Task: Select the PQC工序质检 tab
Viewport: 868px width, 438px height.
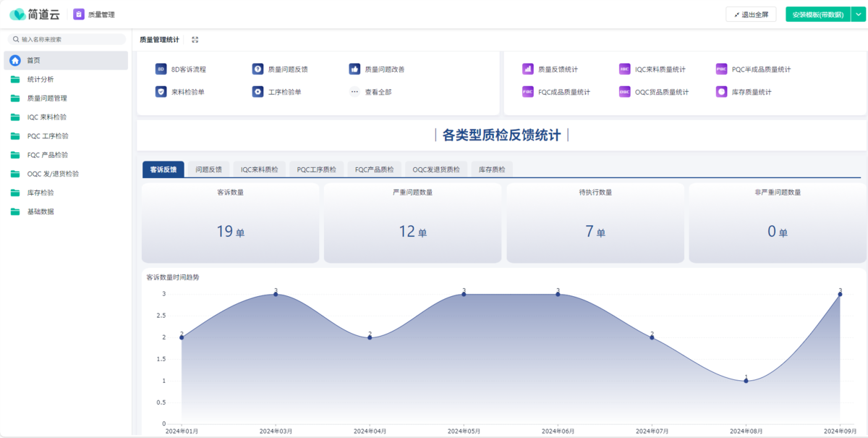Action: [317, 169]
